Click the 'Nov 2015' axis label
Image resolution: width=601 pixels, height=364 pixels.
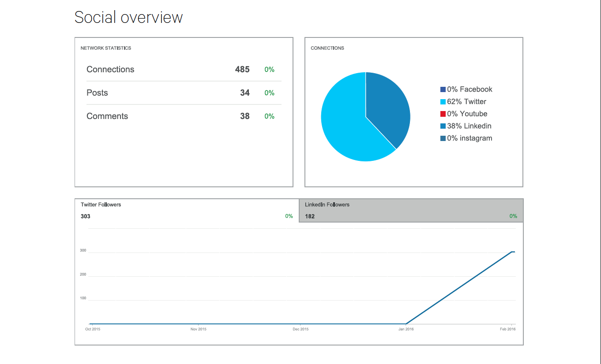click(199, 329)
